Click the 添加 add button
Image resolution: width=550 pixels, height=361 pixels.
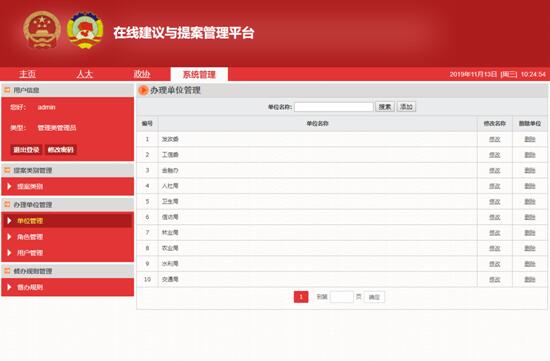tap(406, 107)
